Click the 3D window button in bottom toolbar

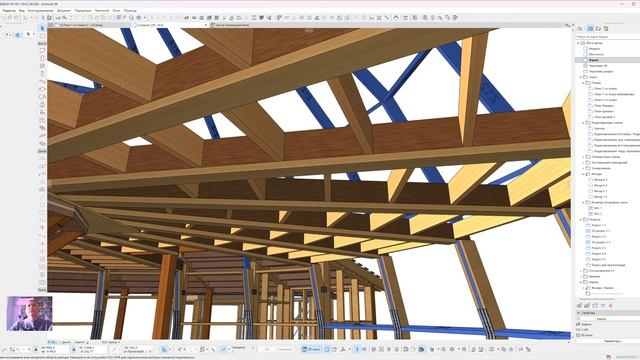312,349
